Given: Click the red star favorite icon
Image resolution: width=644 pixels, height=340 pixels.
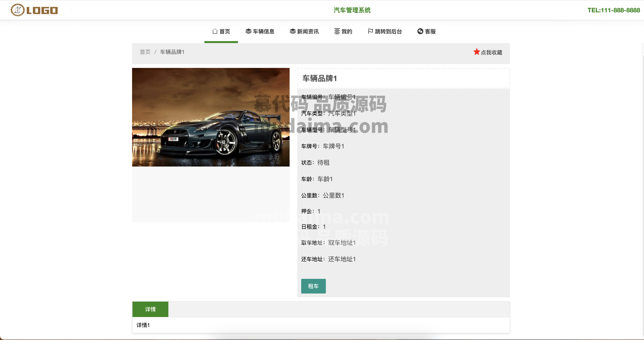Looking at the screenshot, I should pos(476,52).
